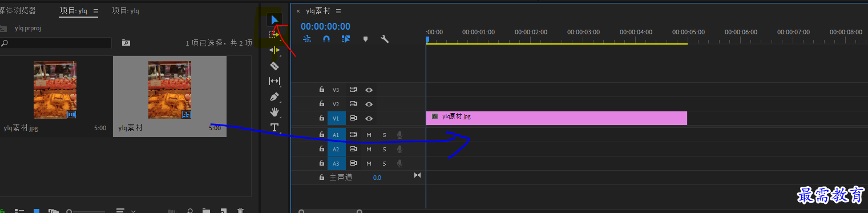Screen dimensions: 868x213
Task: Open the ylq素材 timeline panel menu
Action: pyautogui.click(x=338, y=11)
